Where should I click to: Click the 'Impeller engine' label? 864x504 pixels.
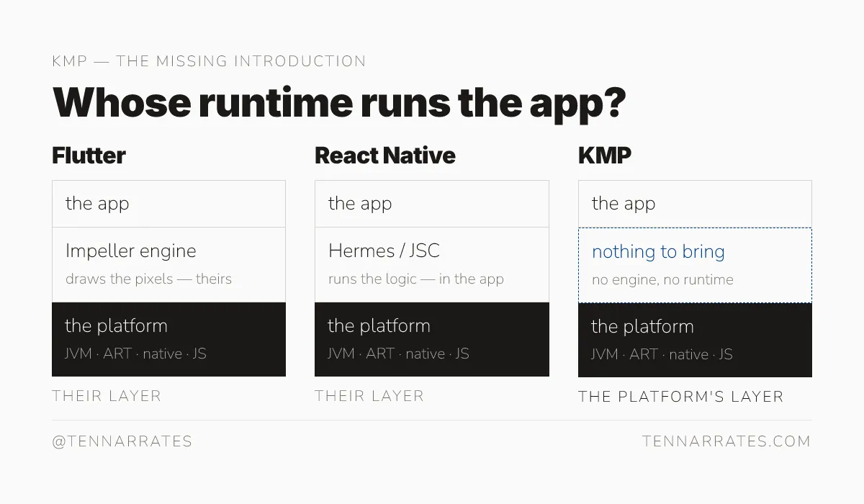131,251
